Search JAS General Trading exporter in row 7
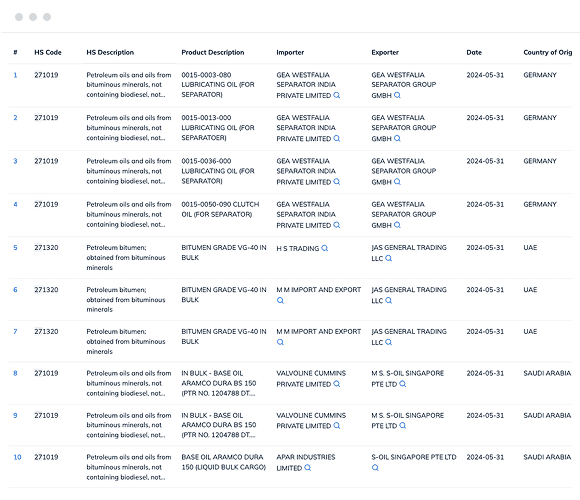Image resolution: width=580 pixels, height=500 pixels. (388, 342)
